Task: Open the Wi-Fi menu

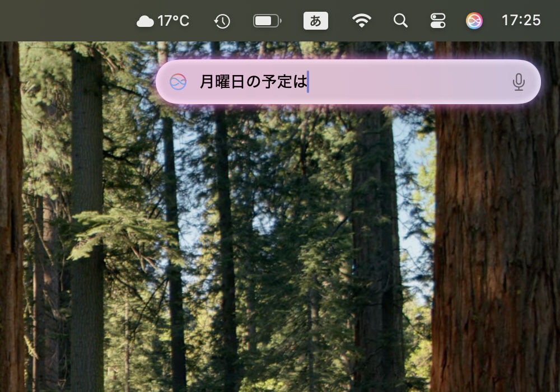Action: 361,21
